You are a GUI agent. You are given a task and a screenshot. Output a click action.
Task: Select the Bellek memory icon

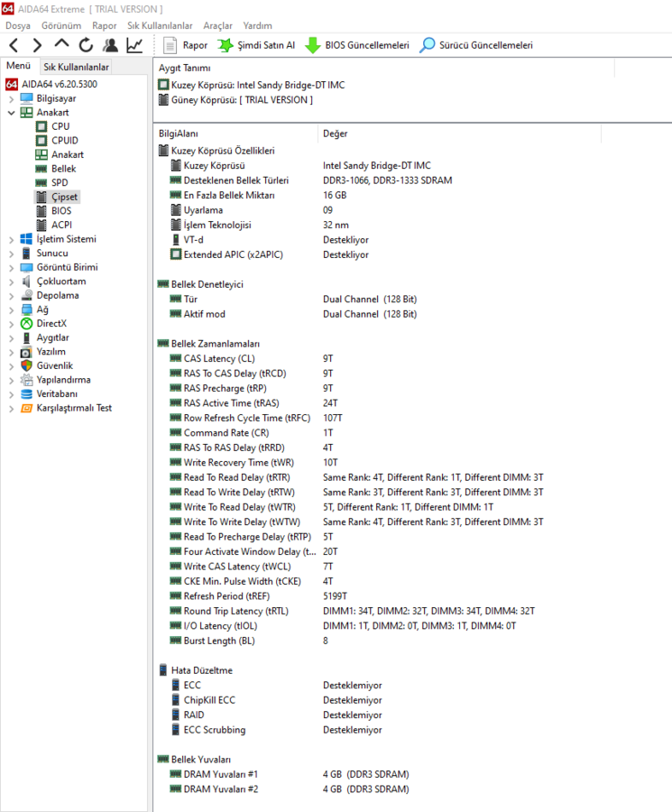(41, 169)
